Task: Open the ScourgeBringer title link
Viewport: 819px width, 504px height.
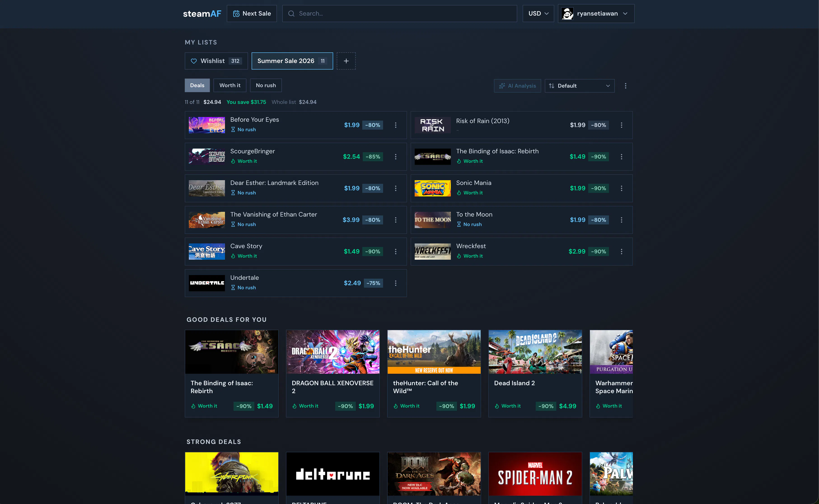Action: pos(252,151)
